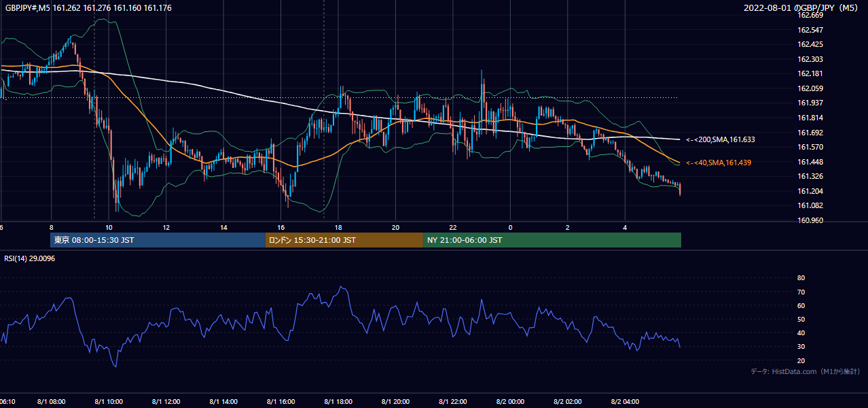868x408 pixels.
Task: Click the 8/1 20:00 time axis label
Action: pyautogui.click(x=395, y=402)
